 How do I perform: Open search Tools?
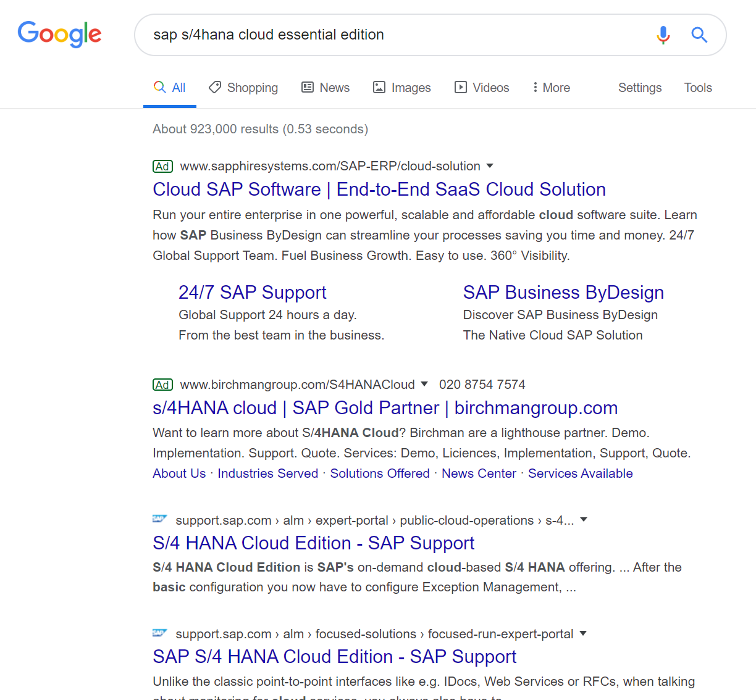click(x=698, y=88)
